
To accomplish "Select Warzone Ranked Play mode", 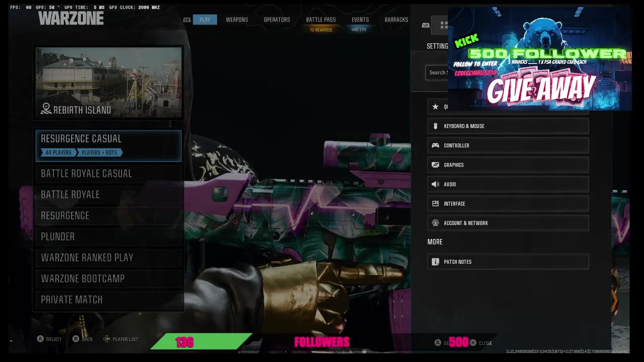I will [109, 257].
